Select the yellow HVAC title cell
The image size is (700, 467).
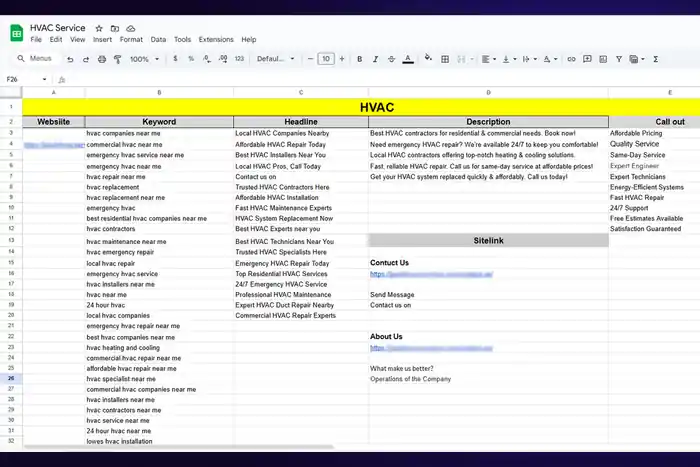pos(377,107)
